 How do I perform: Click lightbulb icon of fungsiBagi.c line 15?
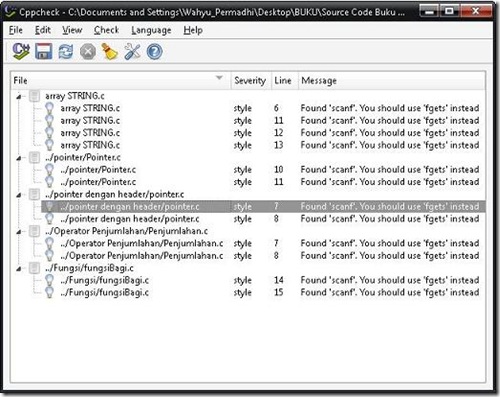pyautogui.click(x=49, y=293)
